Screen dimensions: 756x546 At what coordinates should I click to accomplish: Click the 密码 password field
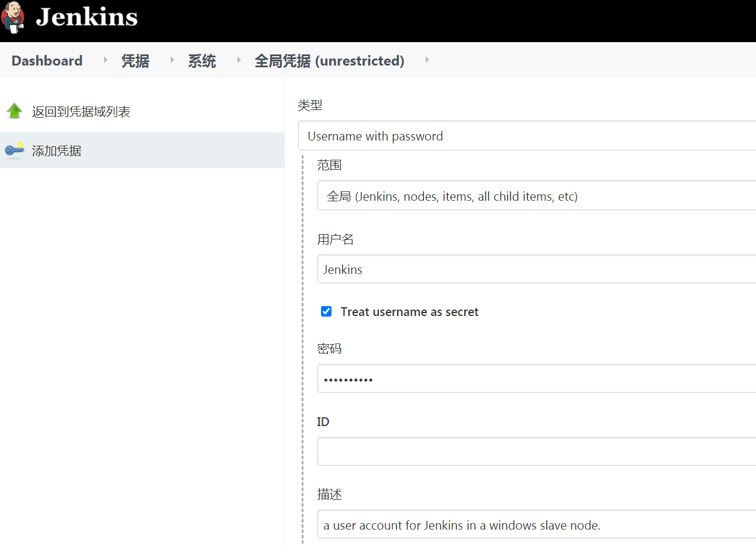[537, 379]
